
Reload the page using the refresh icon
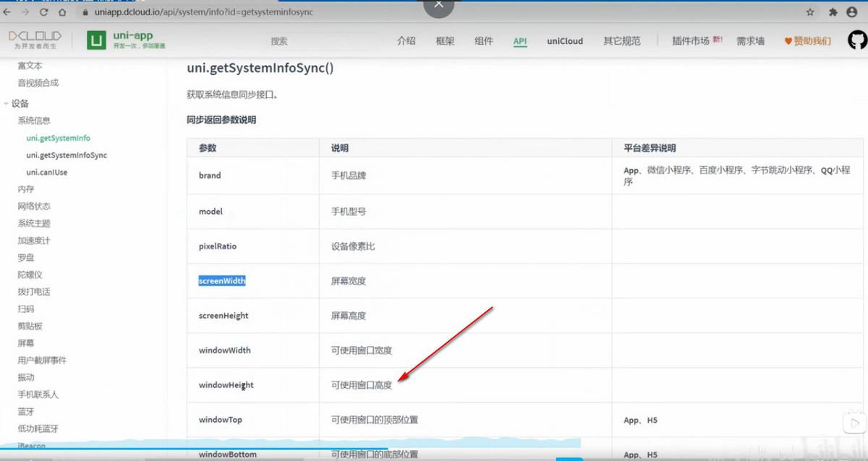tap(45, 12)
